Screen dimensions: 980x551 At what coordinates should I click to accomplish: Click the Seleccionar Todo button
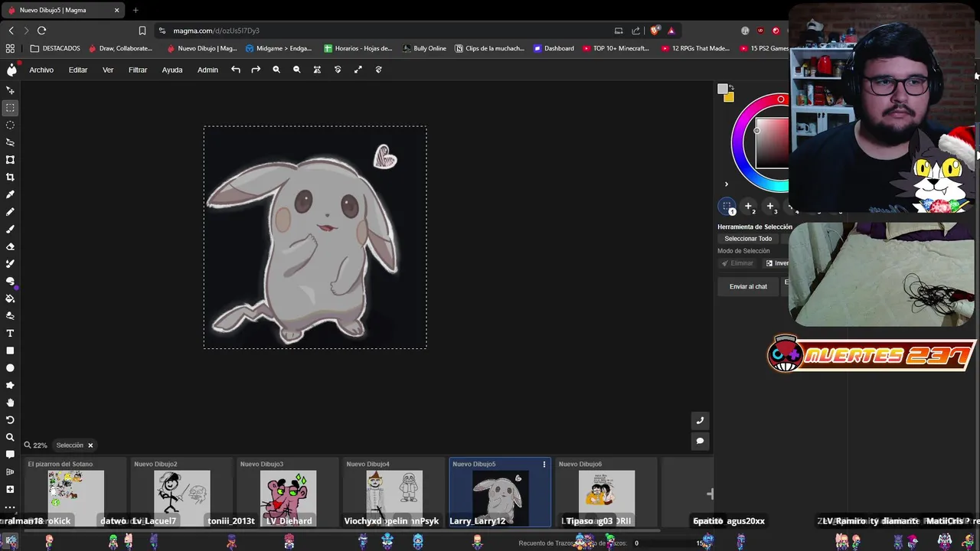[x=748, y=239]
